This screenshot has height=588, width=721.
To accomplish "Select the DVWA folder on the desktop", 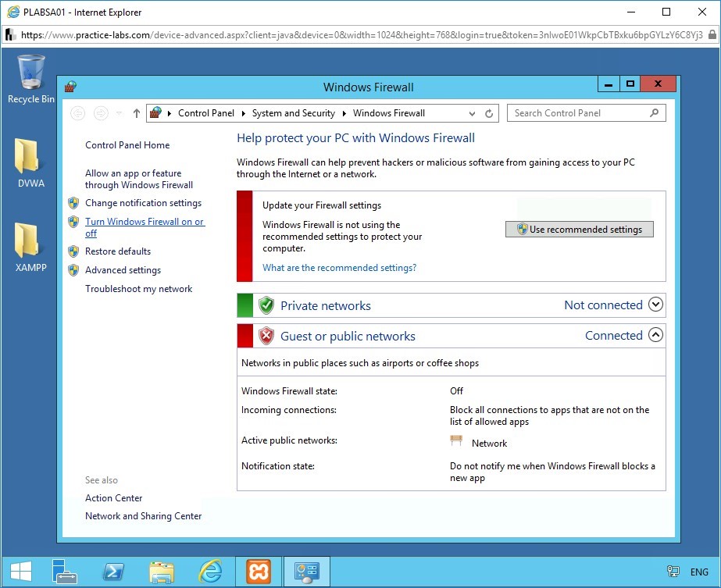I will [30, 163].
